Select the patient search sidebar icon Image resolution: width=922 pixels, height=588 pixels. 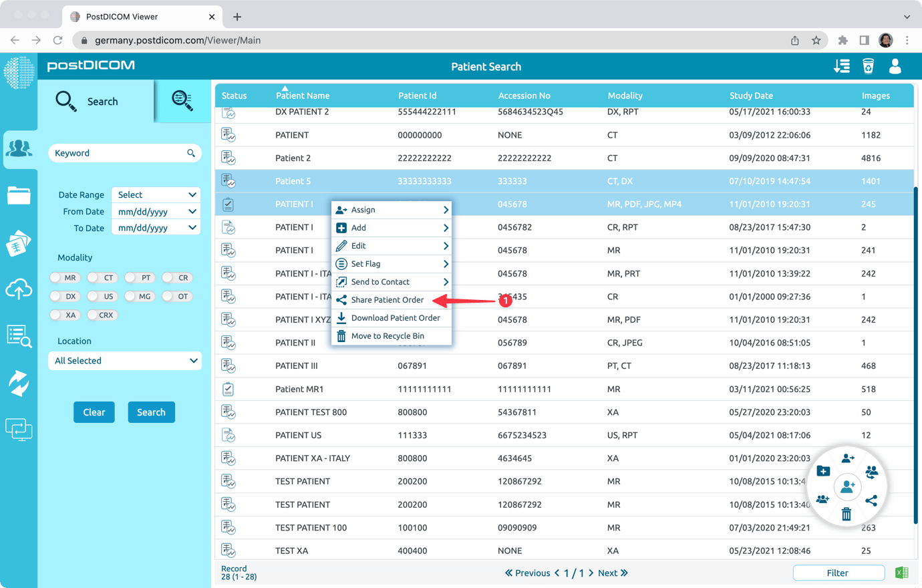(19, 149)
